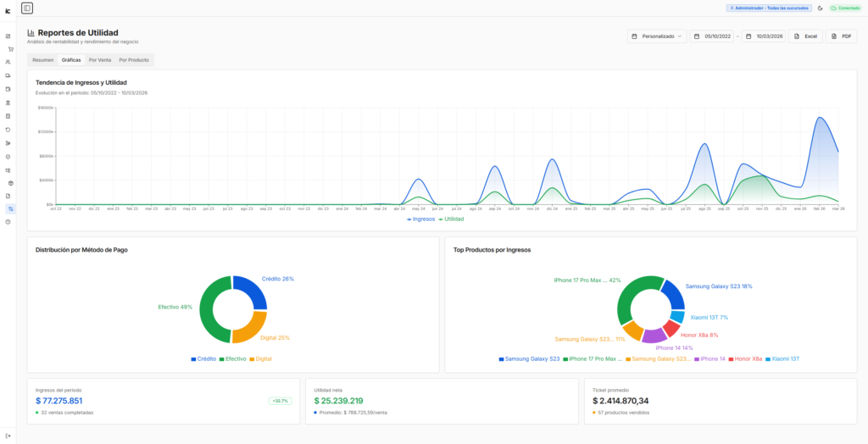This screenshot has height=444, width=868.
Task: Click the logout icon at sidebar bottom
Action: tap(8, 436)
